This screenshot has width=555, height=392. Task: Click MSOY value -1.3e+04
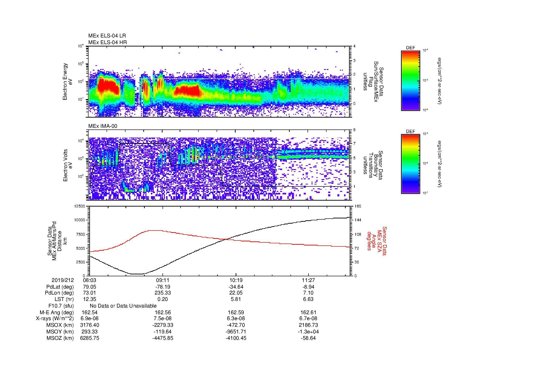pyautogui.click(x=308, y=332)
